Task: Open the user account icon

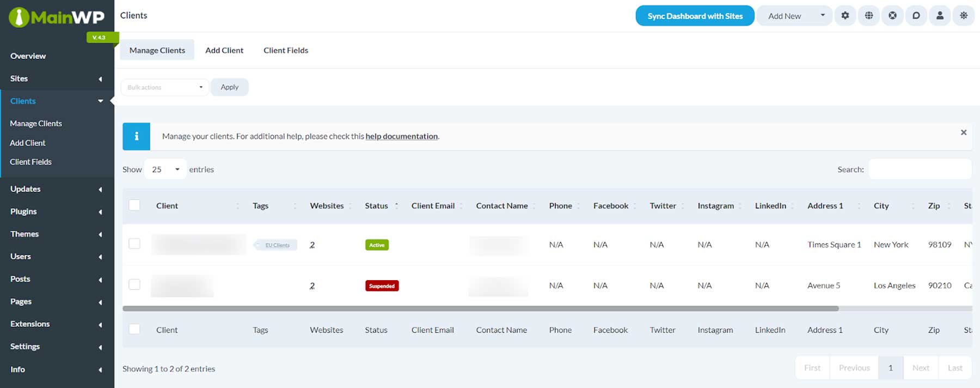Action: pyautogui.click(x=940, y=16)
